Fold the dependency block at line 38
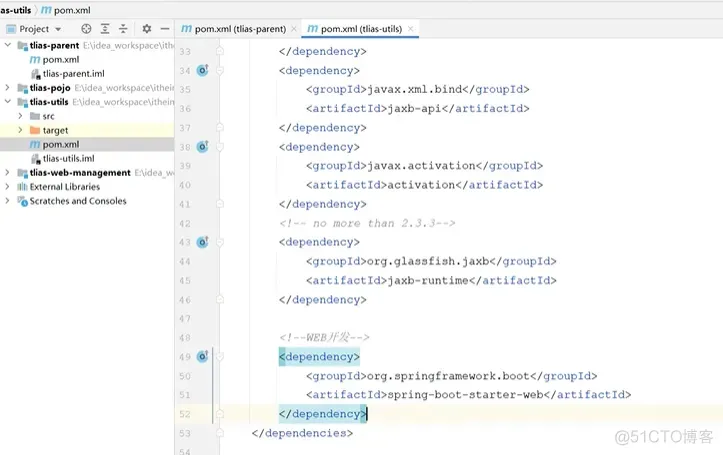 [220, 147]
